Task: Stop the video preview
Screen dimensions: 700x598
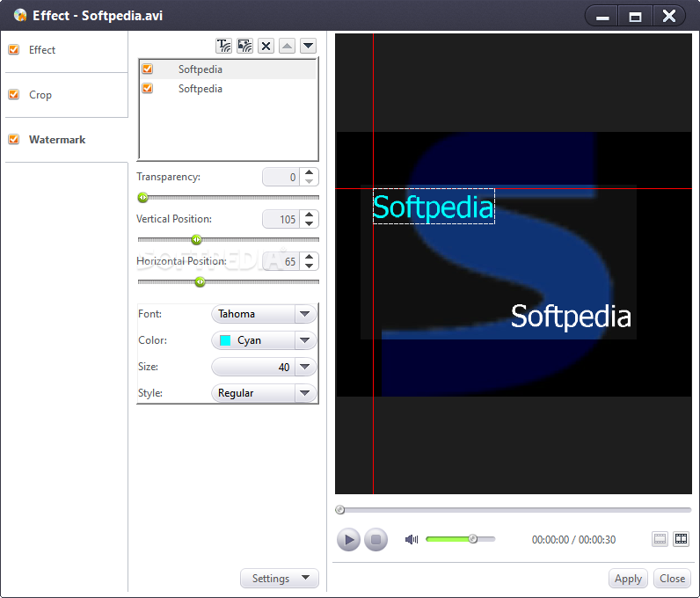Action: tap(376, 539)
